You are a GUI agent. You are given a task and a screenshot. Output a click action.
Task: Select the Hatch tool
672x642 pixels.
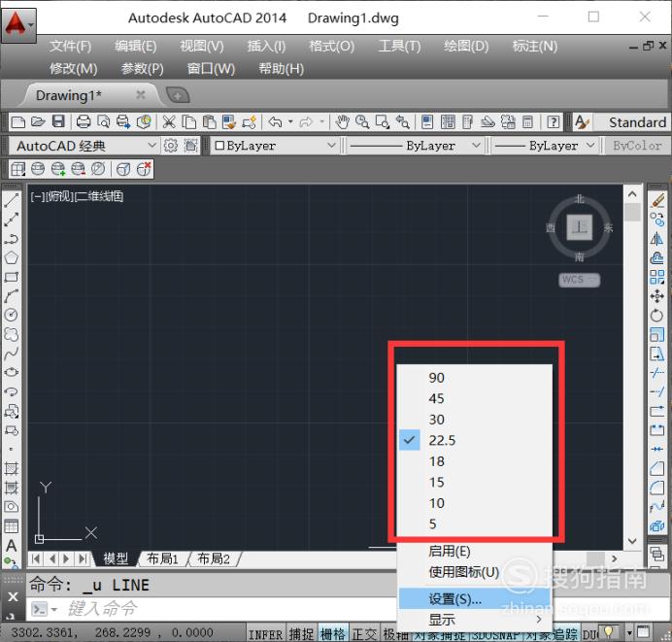tap(11, 468)
